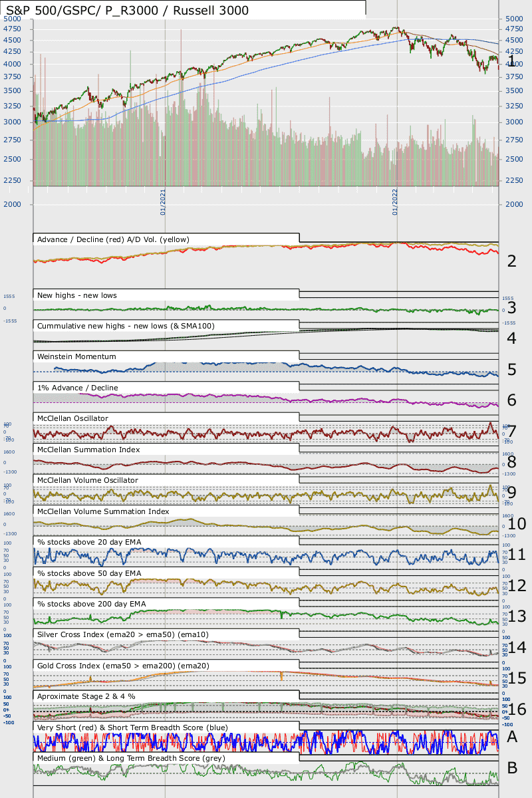Viewport: 532px width, 798px height.
Task: Click the '% stocks above 200 day EMA' label
Action: [x=90, y=604]
